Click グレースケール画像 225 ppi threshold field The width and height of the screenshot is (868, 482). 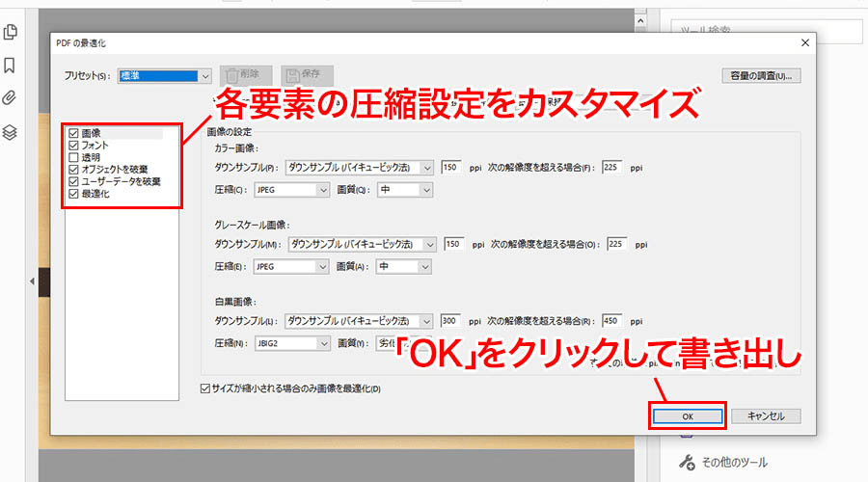[617, 244]
